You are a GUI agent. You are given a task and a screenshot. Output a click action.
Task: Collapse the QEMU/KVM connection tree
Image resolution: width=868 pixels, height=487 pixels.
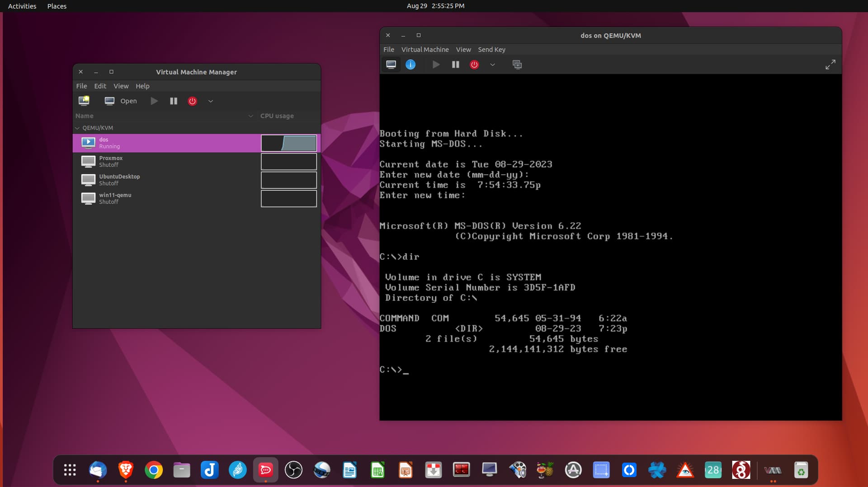click(x=77, y=128)
